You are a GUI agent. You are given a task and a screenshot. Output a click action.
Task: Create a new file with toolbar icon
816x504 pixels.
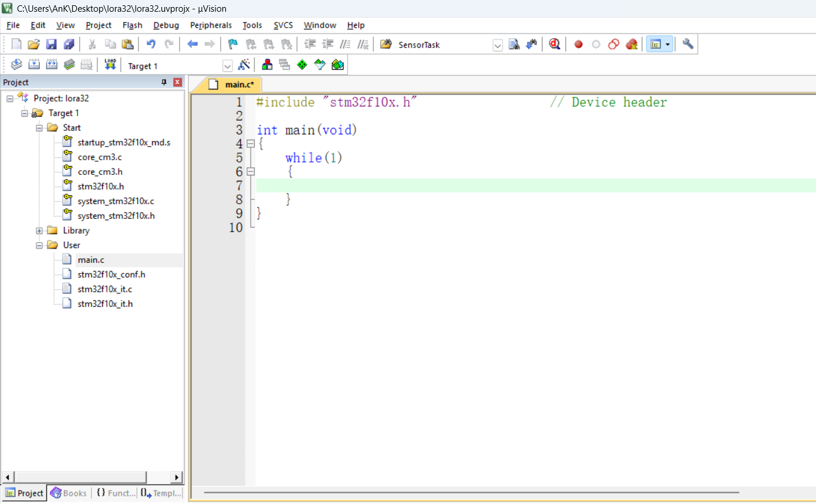(16, 45)
